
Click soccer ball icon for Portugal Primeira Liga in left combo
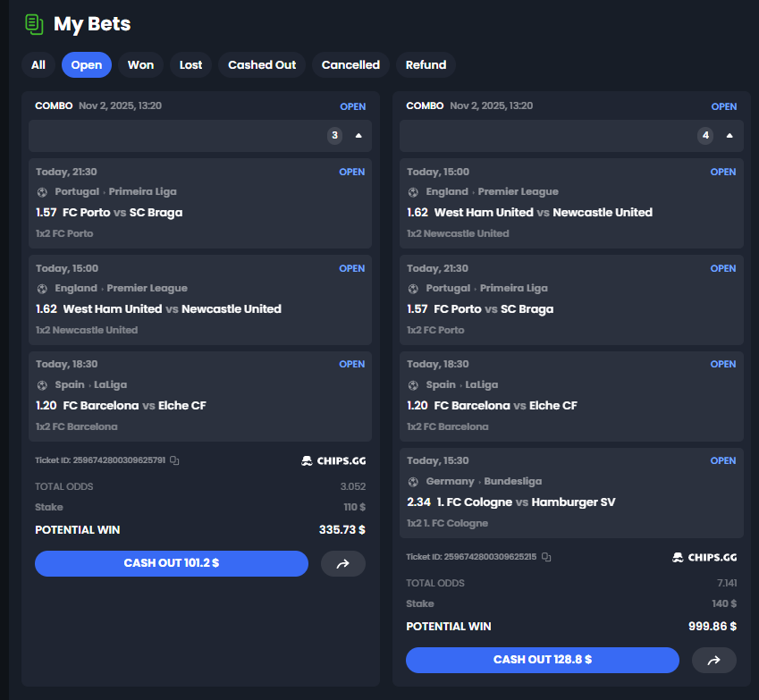(42, 192)
